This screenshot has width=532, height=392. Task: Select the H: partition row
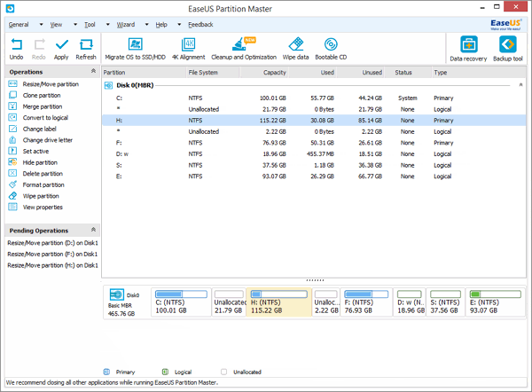(x=314, y=121)
